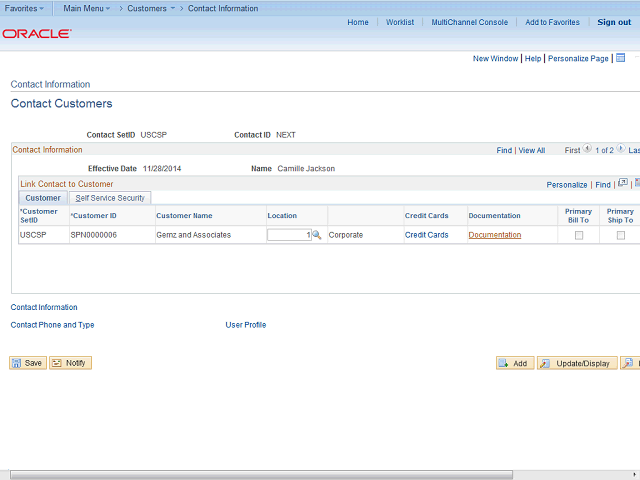This screenshot has height=480, width=640.
Task: Check the Primary Bill To checkbox
Action: point(579,236)
